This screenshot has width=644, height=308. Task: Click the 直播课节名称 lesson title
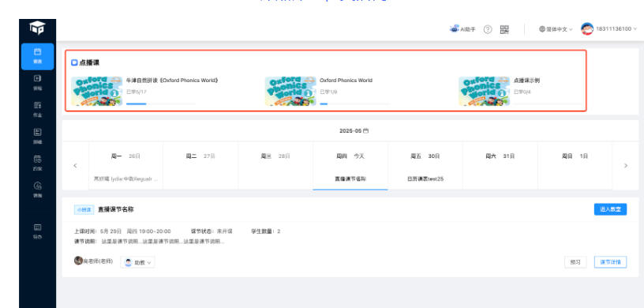tap(116, 210)
